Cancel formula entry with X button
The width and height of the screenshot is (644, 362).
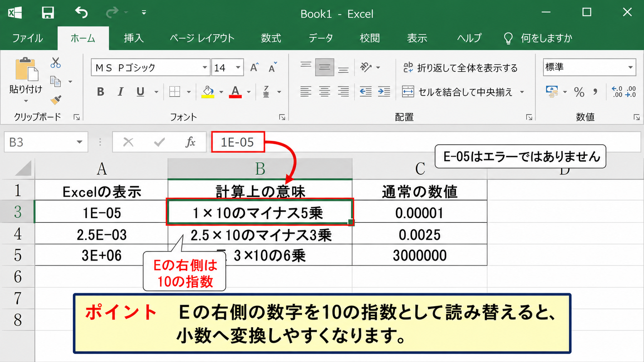(128, 142)
